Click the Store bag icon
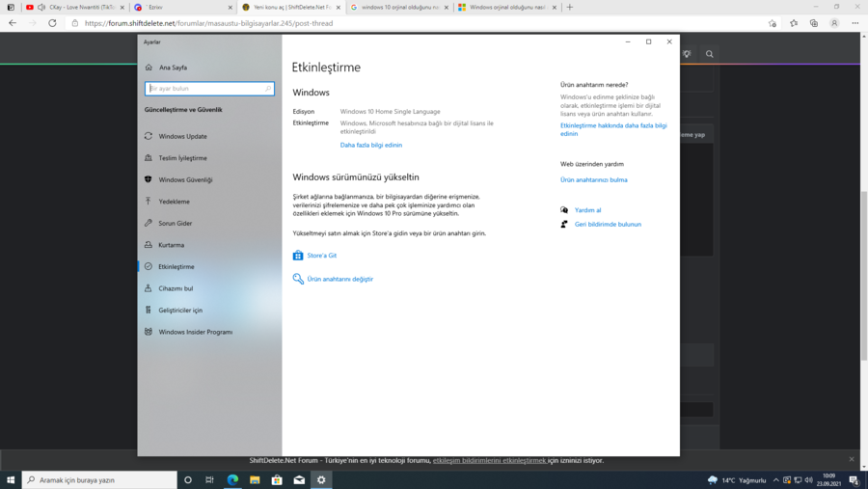 (298, 256)
